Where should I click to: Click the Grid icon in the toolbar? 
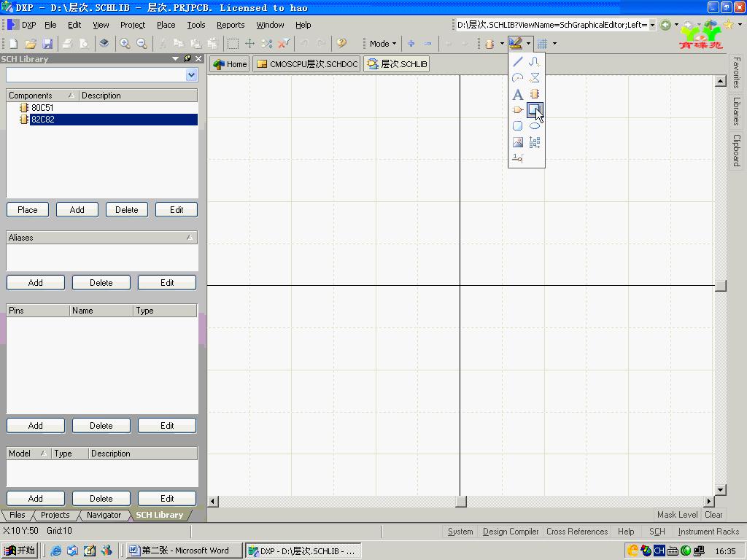pos(542,44)
